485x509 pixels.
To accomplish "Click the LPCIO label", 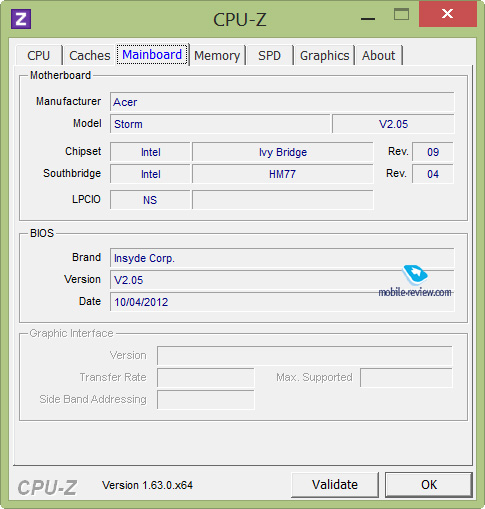I will (x=86, y=199).
